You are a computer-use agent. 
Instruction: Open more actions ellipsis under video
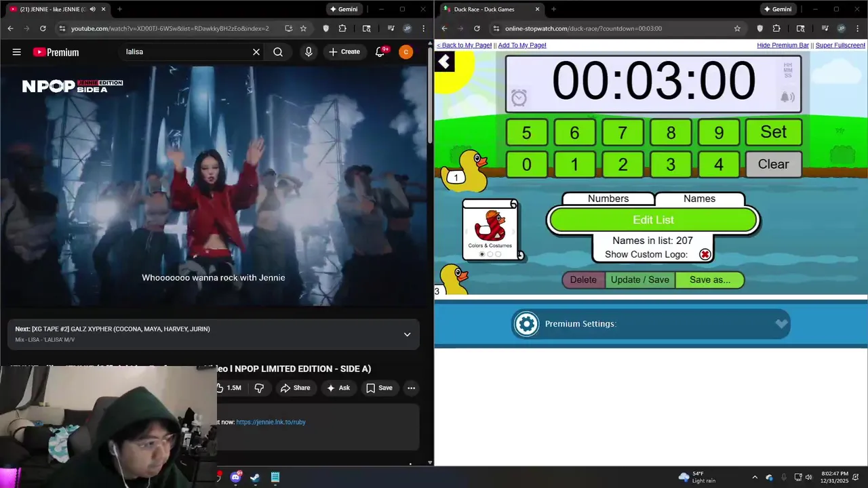point(411,388)
